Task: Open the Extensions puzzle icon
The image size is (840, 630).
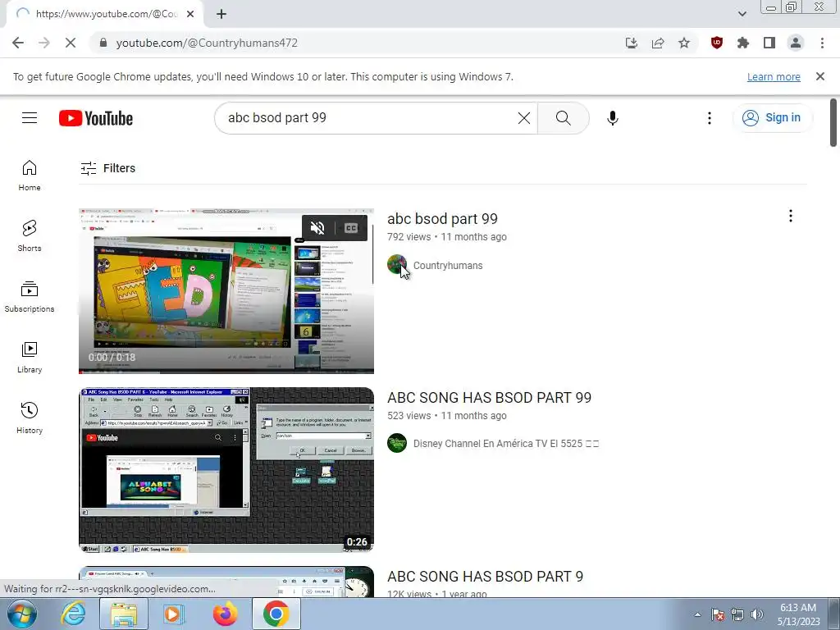Action: click(x=743, y=43)
